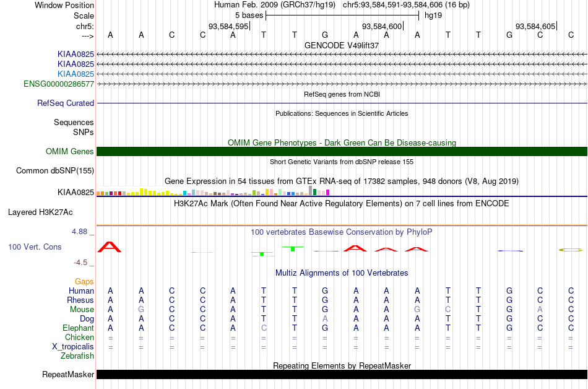Select the SNPs track label
Viewport: 588px width, 389px height.
(x=84, y=132)
